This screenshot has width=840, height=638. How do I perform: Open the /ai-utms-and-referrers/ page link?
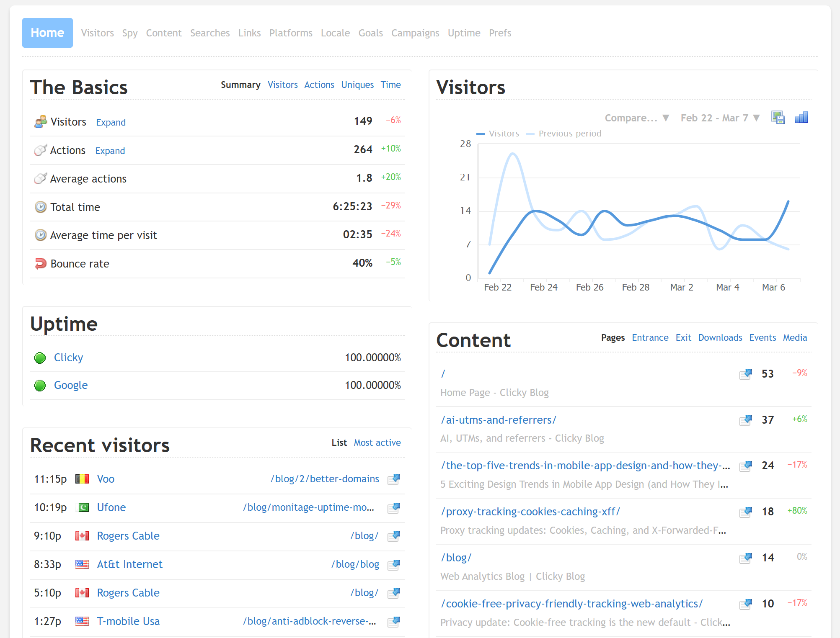point(498,420)
